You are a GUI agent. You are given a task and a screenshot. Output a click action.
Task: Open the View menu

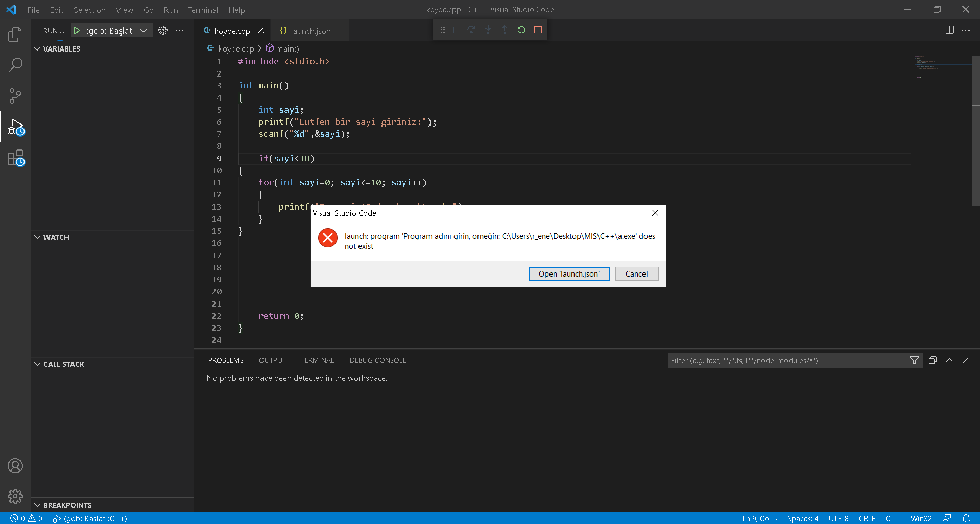click(125, 10)
